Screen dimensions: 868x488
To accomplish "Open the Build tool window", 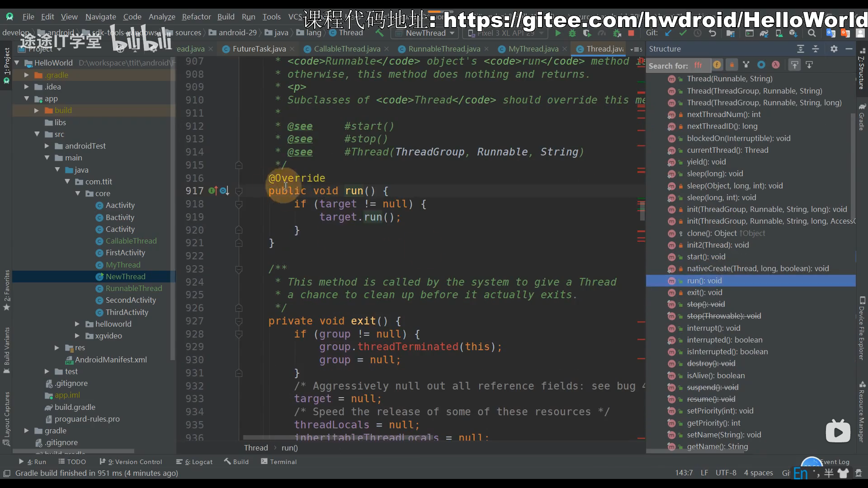I will (236, 462).
